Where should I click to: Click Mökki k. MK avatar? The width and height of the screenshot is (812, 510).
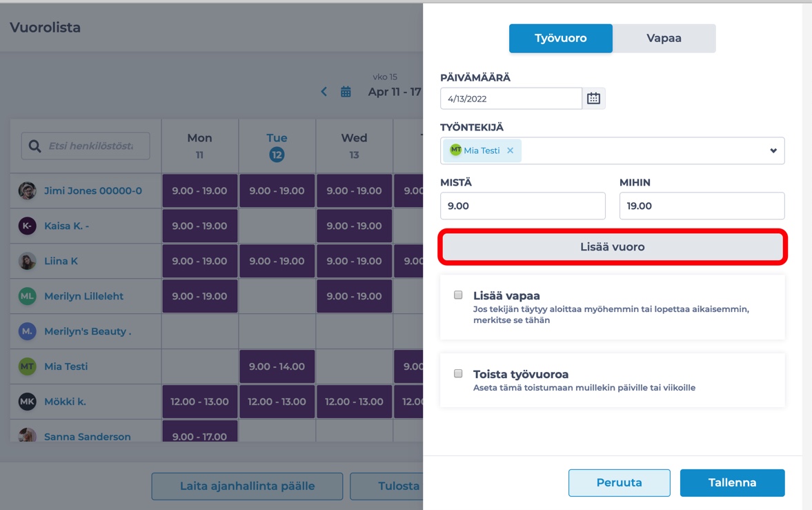point(27,402)
